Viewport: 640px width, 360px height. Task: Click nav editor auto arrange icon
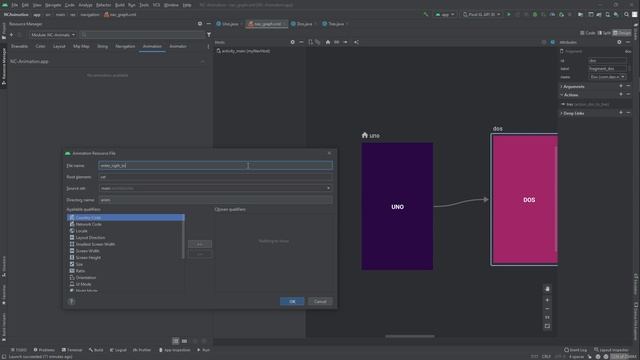356,42
